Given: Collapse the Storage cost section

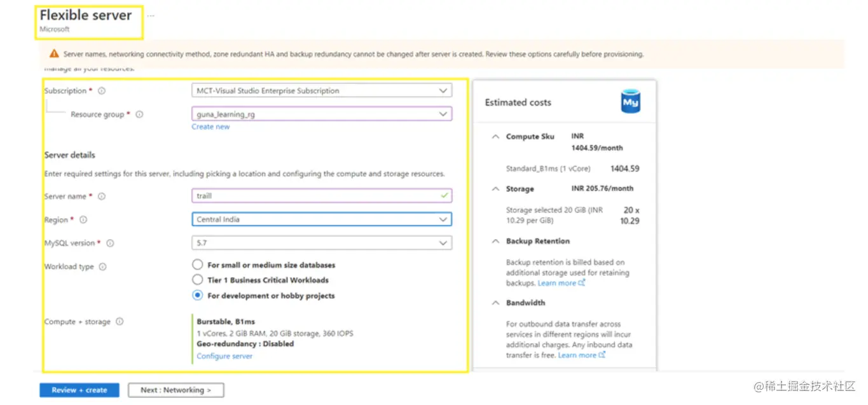Looking at the screenshot, I should tap(495, 189).
